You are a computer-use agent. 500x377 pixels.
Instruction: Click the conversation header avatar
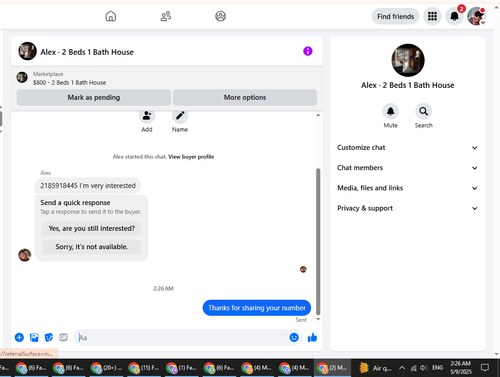coord(27,51)
